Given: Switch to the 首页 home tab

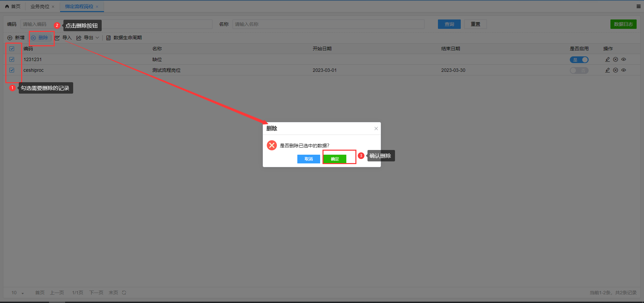Looking at the screenshot, I should pos(13,6).
